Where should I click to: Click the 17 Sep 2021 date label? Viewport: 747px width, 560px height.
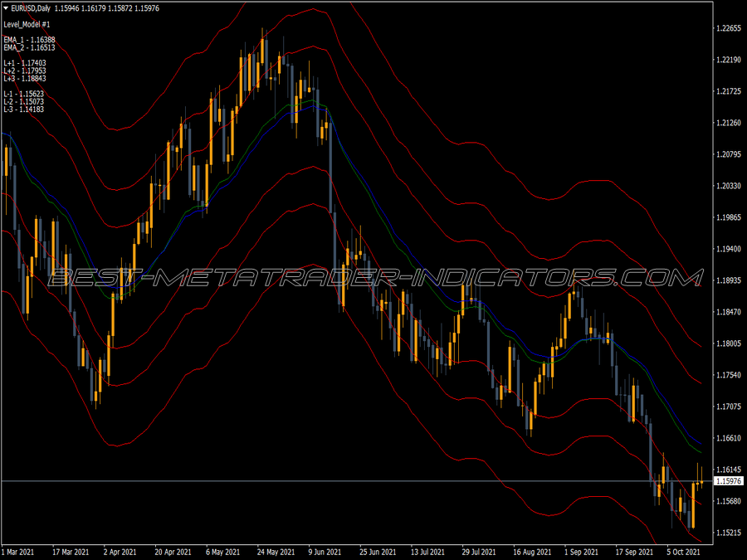pos(633,553)
